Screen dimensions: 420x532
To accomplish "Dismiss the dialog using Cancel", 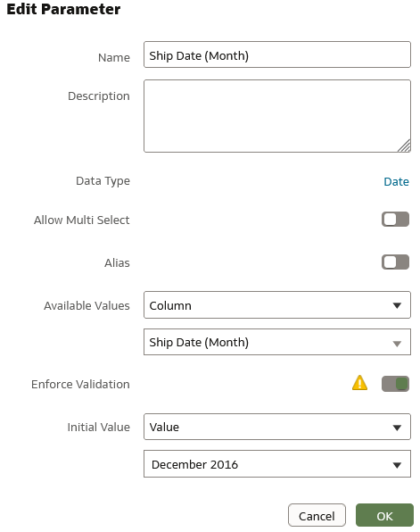I will click(x=317, y=515).
